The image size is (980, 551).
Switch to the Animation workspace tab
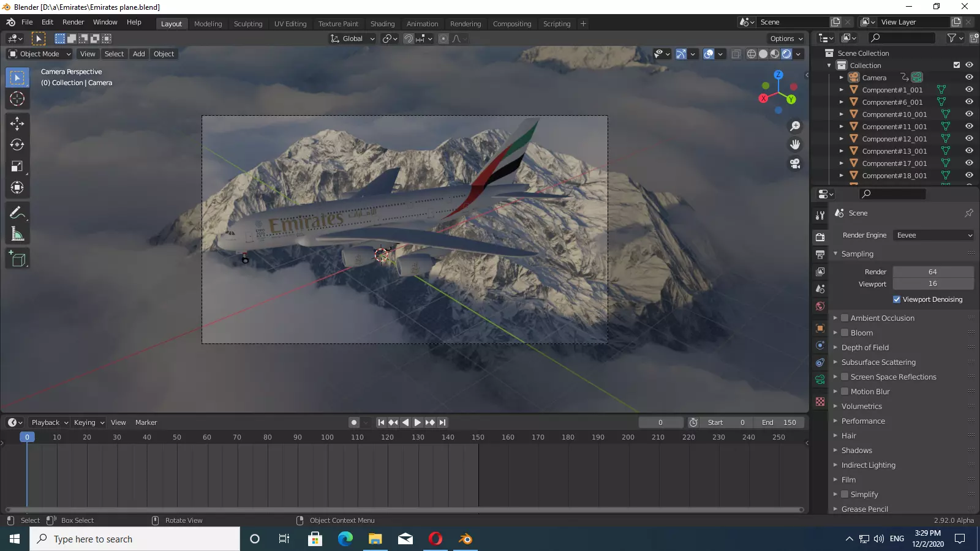pos(422,24)
